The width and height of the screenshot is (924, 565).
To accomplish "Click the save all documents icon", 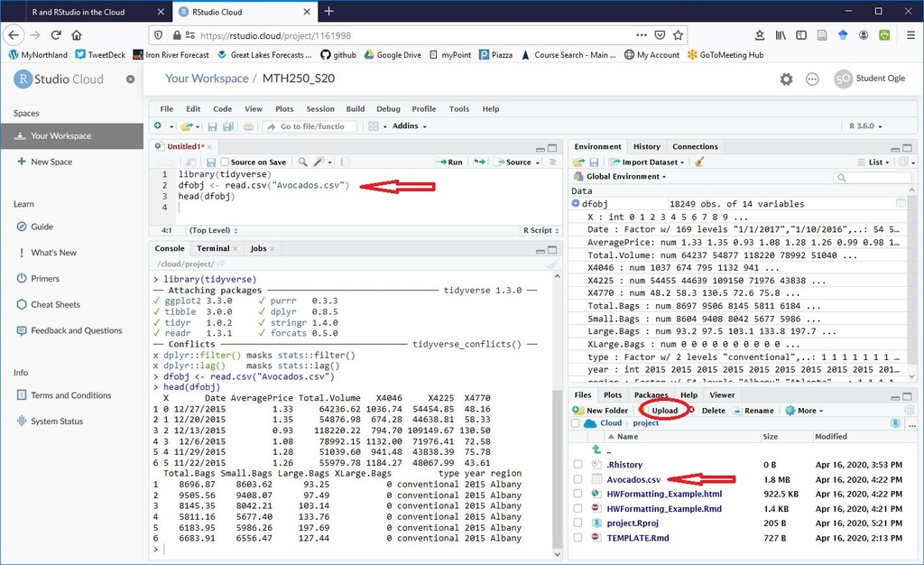I will coord(227,126).
